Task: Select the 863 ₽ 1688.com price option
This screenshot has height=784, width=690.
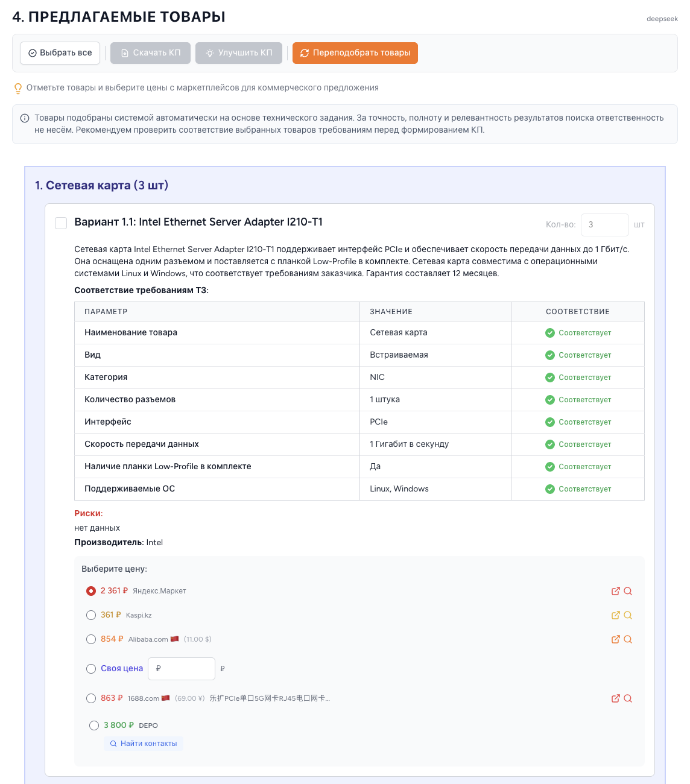Action: [x=91, y=698]
